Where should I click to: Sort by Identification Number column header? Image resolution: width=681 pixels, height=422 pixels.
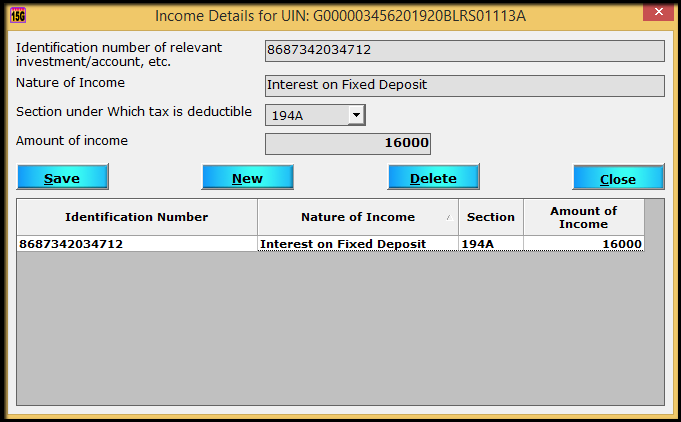click(137, 217)
